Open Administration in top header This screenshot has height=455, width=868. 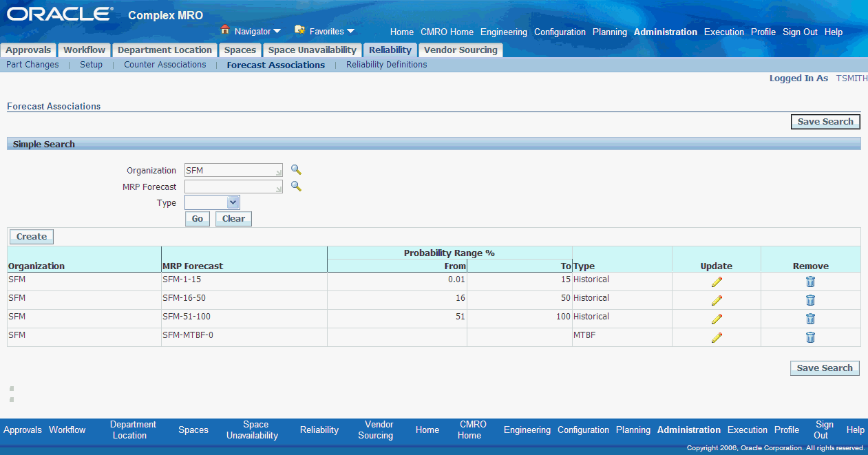[666, 32]
